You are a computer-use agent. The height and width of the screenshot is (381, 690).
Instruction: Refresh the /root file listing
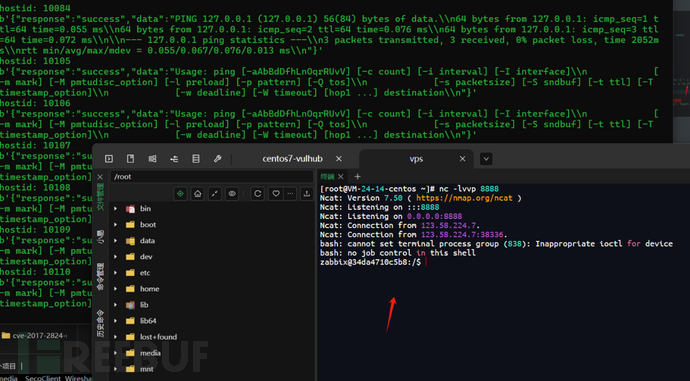point(258,194)
